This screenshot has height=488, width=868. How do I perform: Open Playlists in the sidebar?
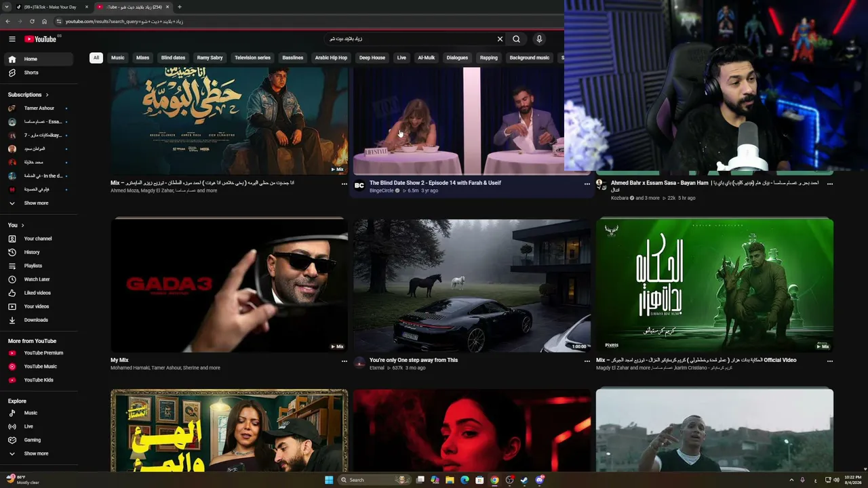pyautogui.click(x=37, y=266)
